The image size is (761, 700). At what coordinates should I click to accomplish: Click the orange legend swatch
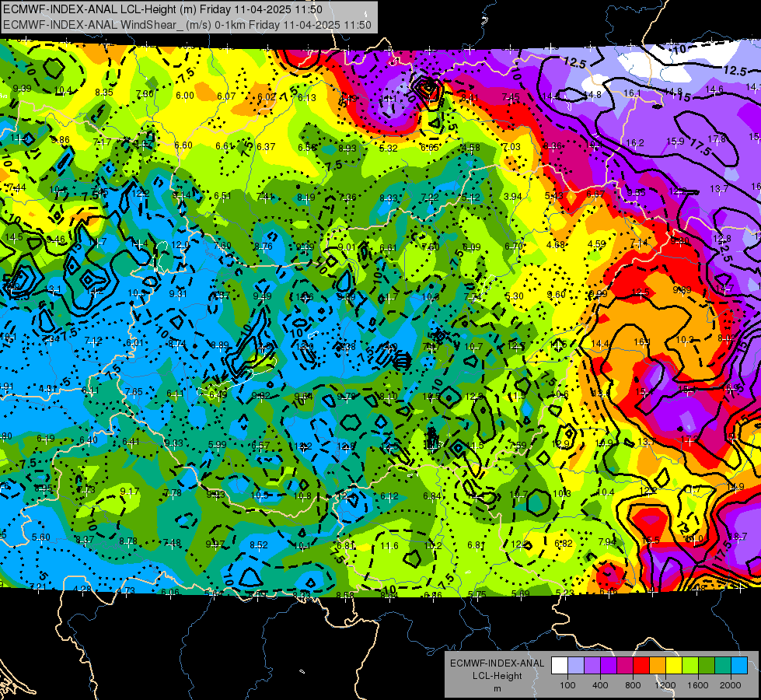[658, 666]
